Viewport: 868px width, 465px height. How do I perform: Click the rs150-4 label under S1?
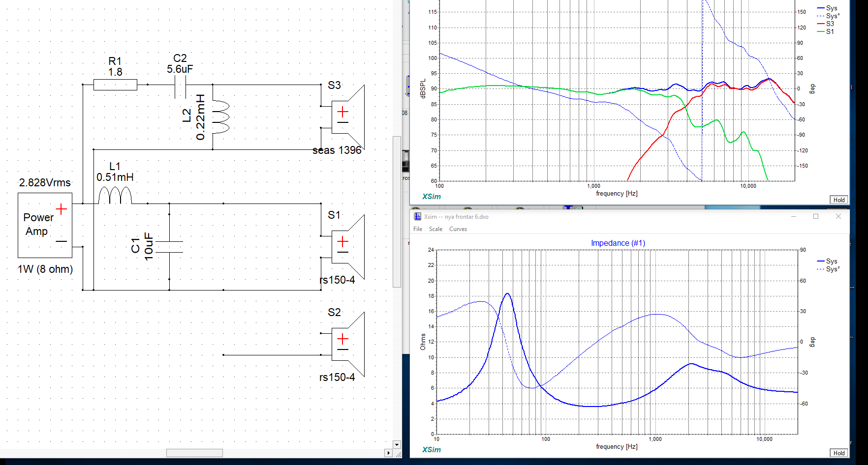(337, 280)
